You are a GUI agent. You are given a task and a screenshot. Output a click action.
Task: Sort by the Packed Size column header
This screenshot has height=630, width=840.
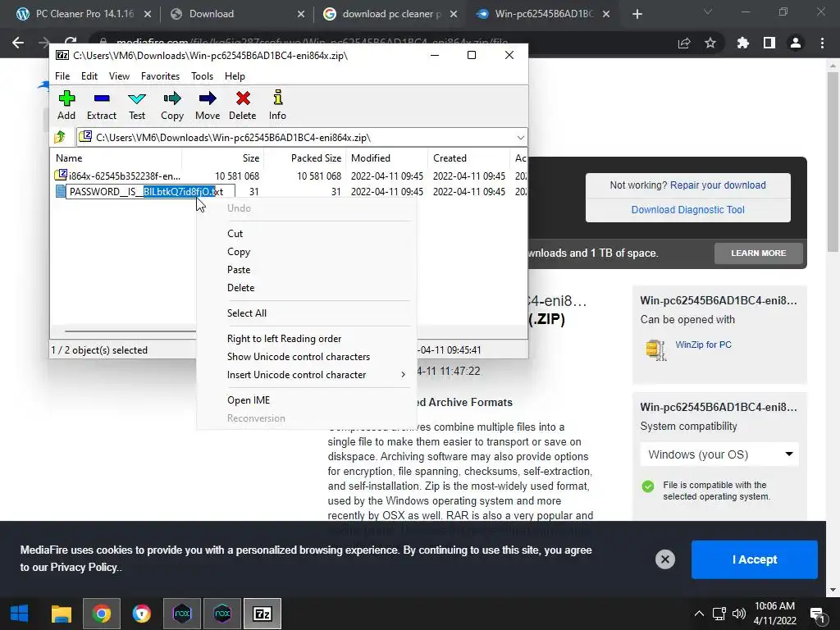point(305,158)
